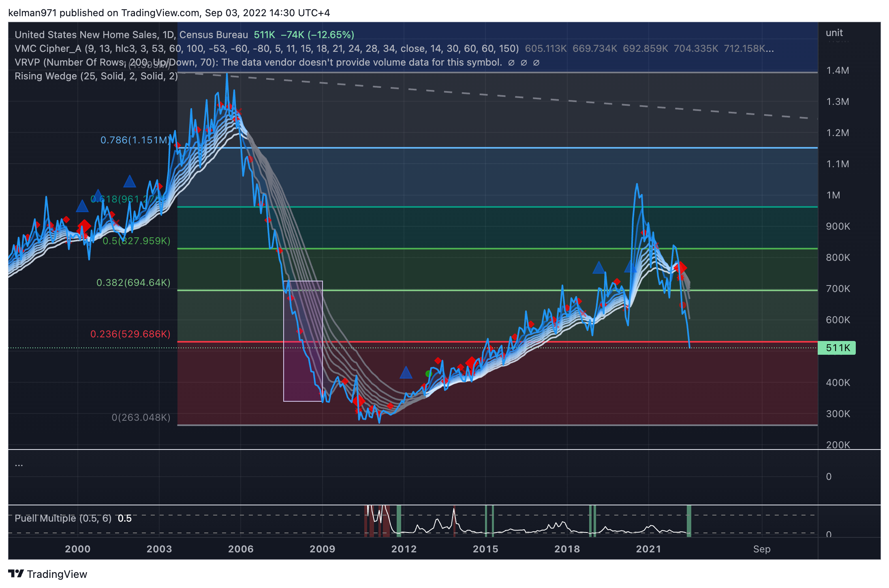Click the kelman971 published header text
The width and height of the screenshot is (889, 588).
pyautogui.click(x=169, y=13)
